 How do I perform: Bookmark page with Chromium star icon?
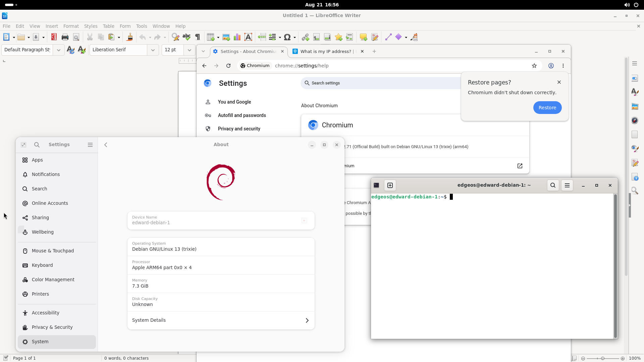pyautogui.click(x=534, y=66)
